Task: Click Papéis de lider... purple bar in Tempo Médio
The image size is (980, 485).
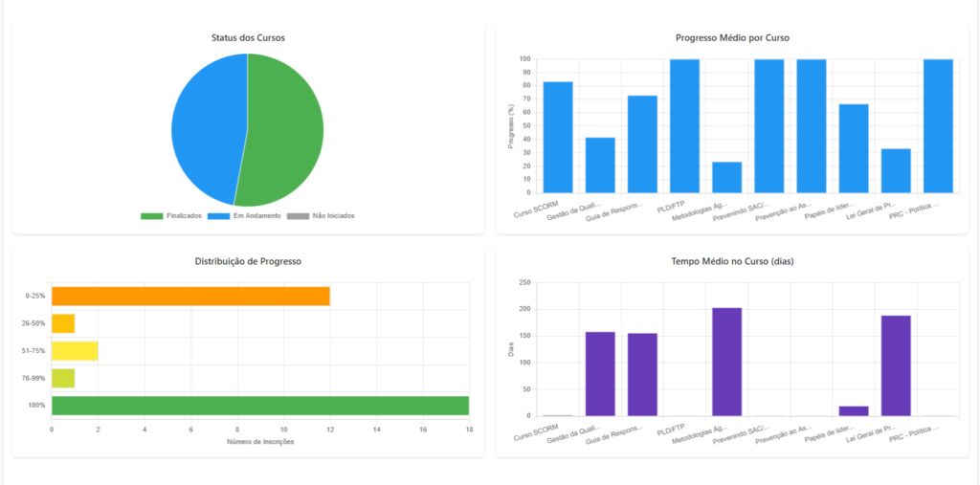Action: 854,410
